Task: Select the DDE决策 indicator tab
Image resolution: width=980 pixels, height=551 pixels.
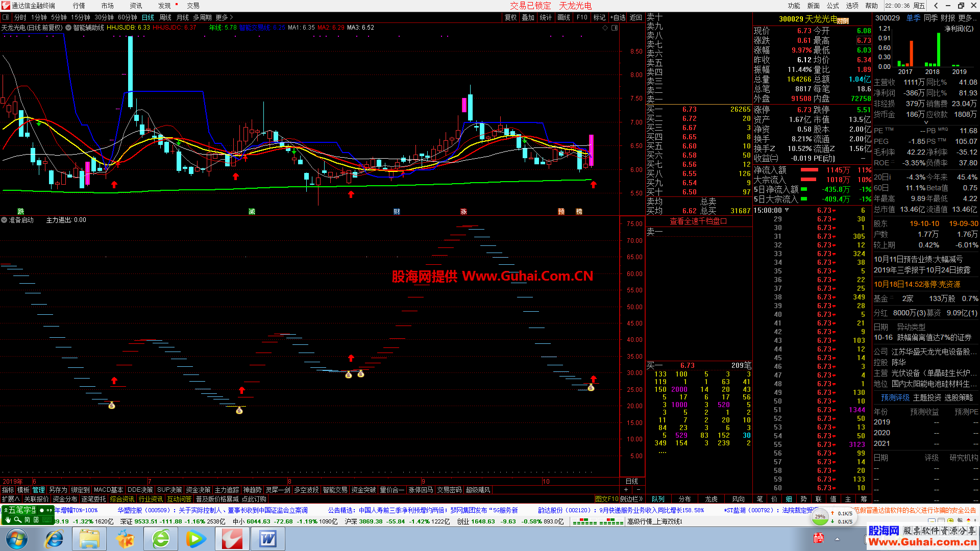Action: pyautogui.click(x=140, y=490)
